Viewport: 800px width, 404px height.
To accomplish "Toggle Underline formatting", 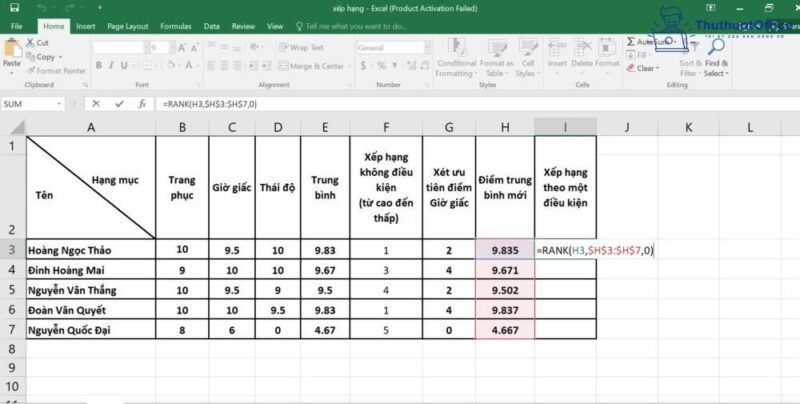I will [124, 65].
